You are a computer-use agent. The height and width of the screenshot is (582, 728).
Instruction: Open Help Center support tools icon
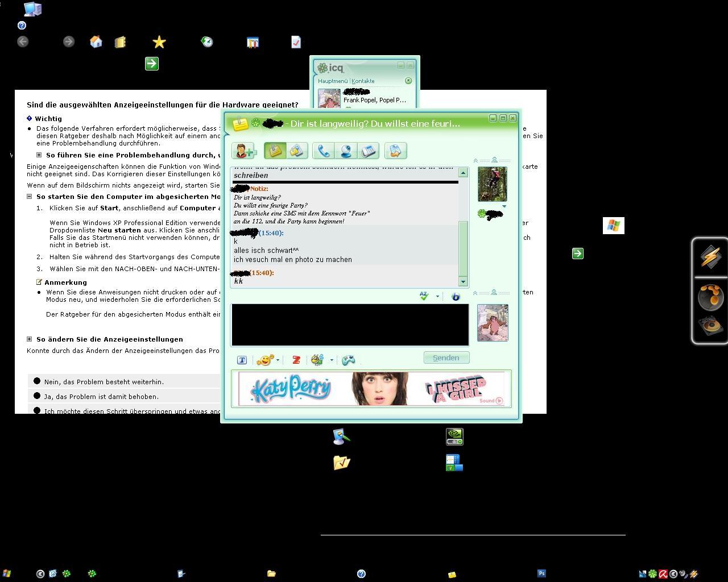[253, 43]
